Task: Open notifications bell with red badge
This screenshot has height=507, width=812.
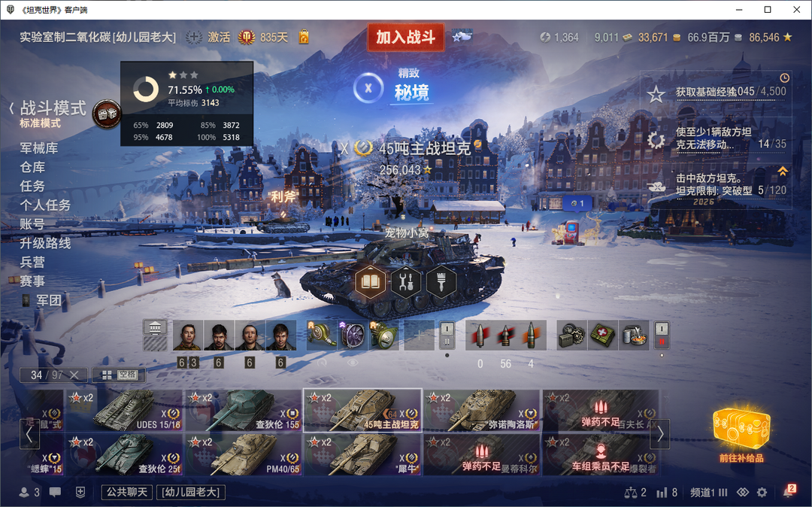Action: [x=789, y=491]
